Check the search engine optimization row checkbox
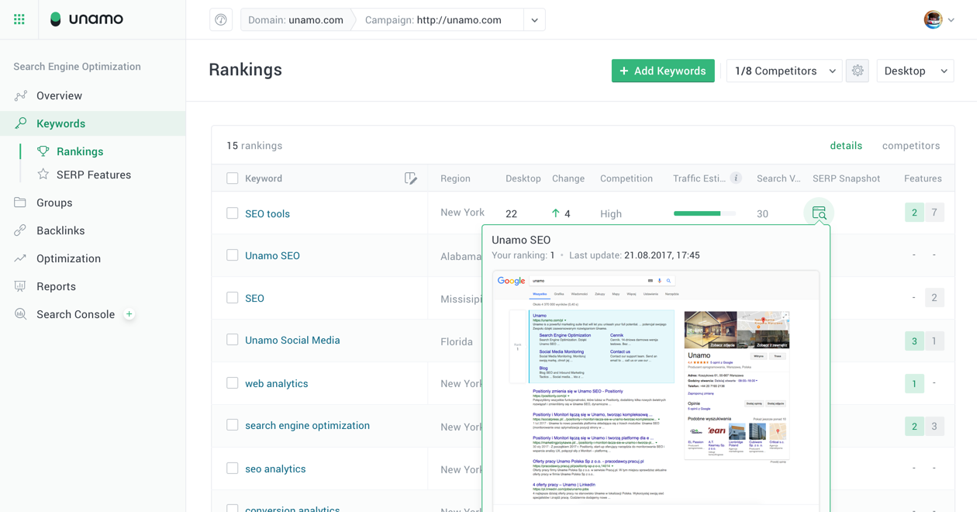Viewport: 980px width, 512px height. [x=233, y=425]
